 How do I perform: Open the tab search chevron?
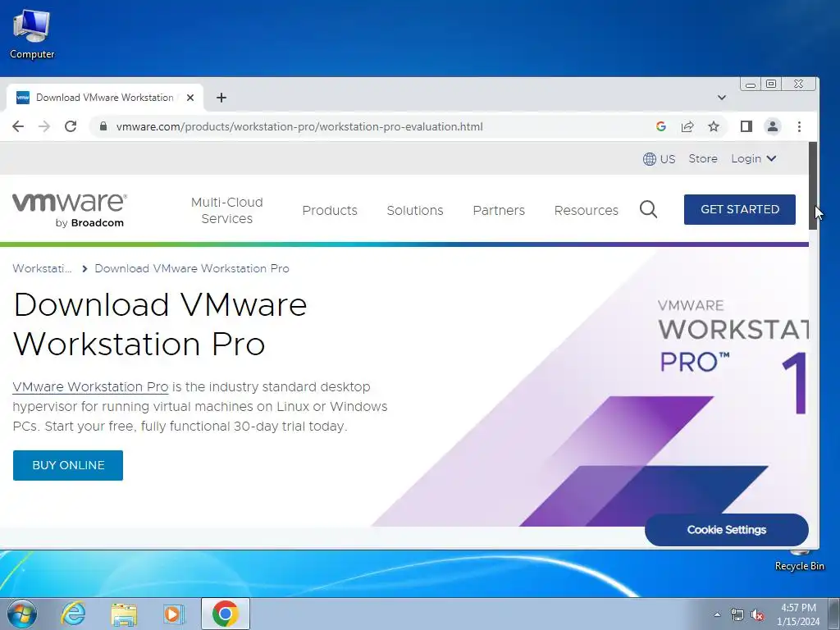coord(722,98)
